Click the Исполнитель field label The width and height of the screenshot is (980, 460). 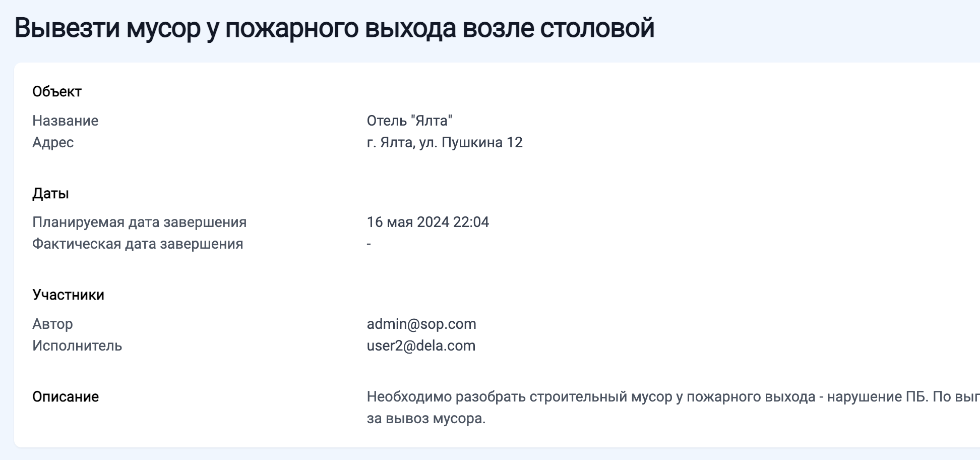point(77,346)
